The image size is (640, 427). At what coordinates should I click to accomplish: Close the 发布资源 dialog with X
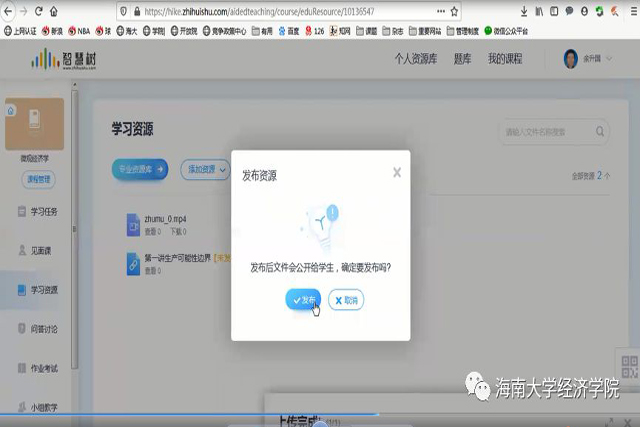[397, 173]
